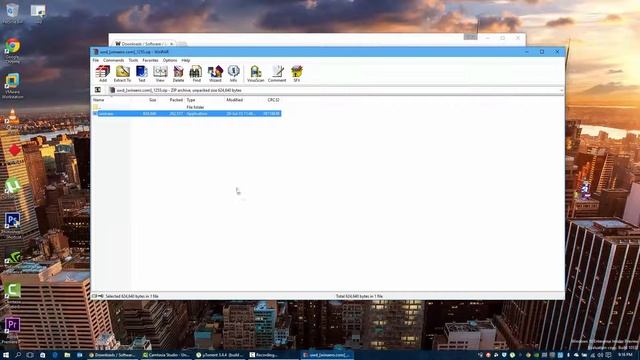Click the Delete toolbar icon
640x360 pixels.
[x=178, y=73]
